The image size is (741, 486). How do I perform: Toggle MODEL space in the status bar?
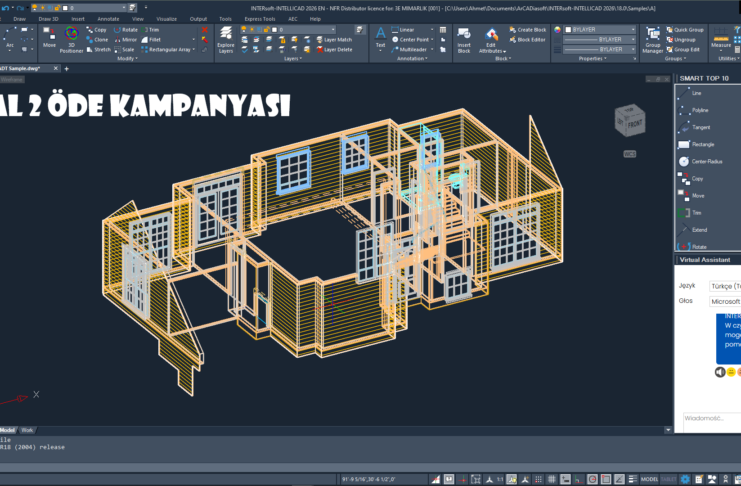(x=651, y=479)
